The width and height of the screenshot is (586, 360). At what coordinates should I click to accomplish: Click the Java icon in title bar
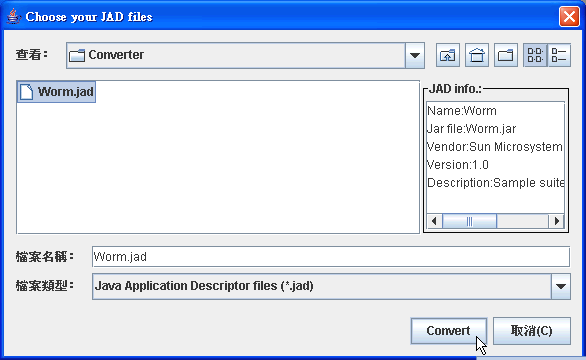pyautogui.click(x=13, y=16)
